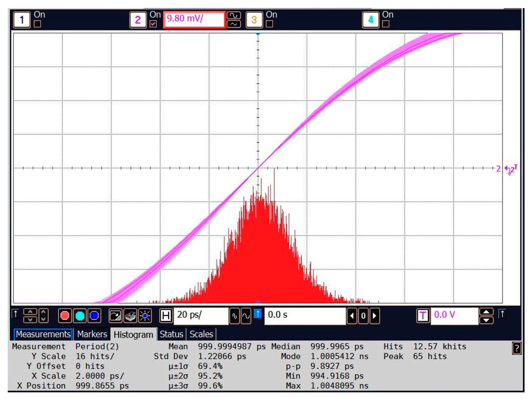The width and height of the screenshot is (532, 399).
Task: Click the Clear Display brightness icon
Action: [145, 316]
